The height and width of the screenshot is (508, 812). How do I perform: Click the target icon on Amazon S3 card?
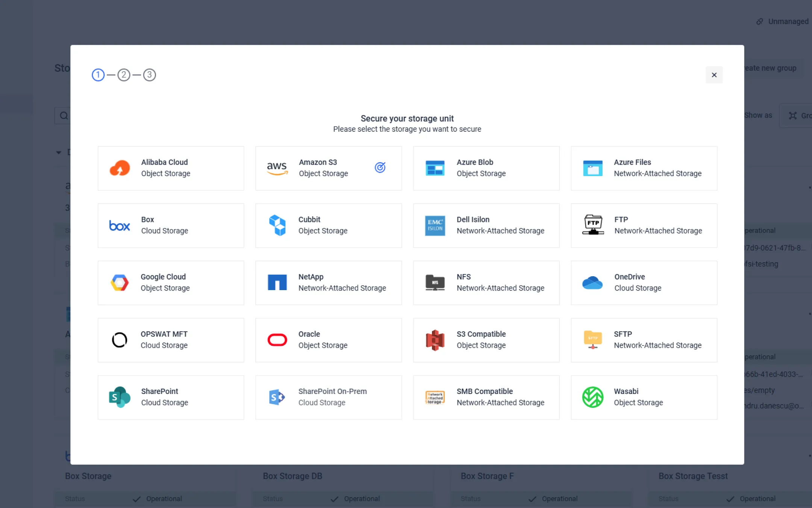pos(380,167)
